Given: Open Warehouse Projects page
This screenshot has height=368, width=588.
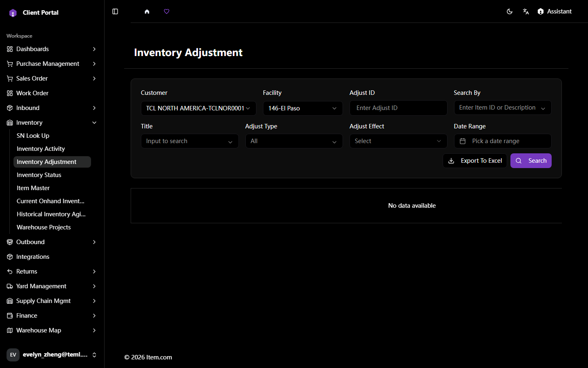Looking at the screenshot, I should click(x=52, y=227).
